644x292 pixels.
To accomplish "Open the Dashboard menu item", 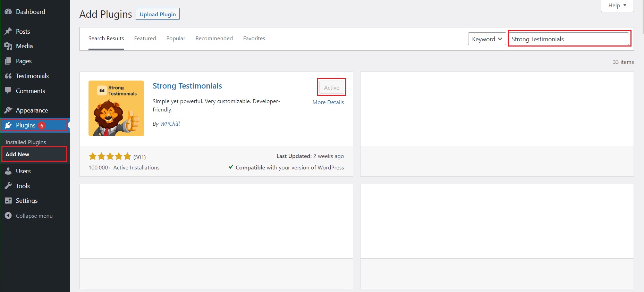I will pyautogui.click(x=35, y=11).
